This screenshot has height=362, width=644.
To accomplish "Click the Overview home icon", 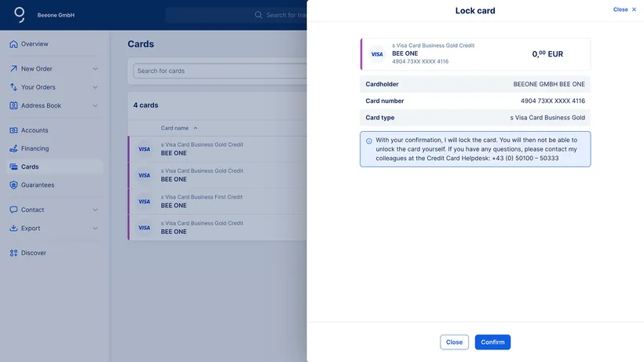I will tap(13, 44).
